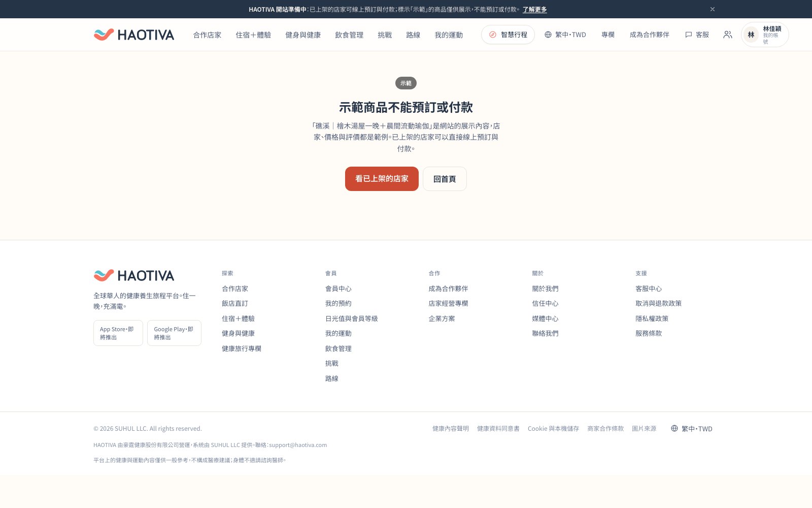Viewport: 812px width, 508px height.
Task: Open 客服中心 footer link
Action: click(649, 289)
